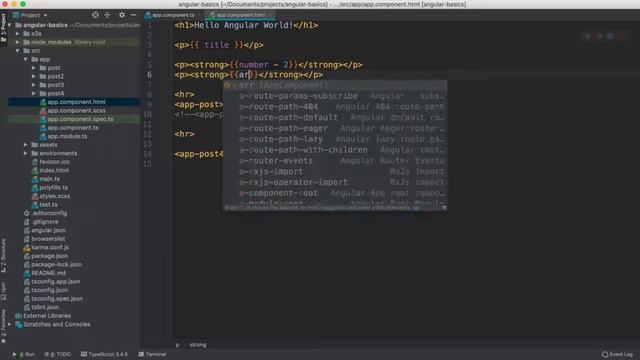Select tsconfig.json file
The width and height of the screenshot is (640, 360).
(x=49, y=291)
